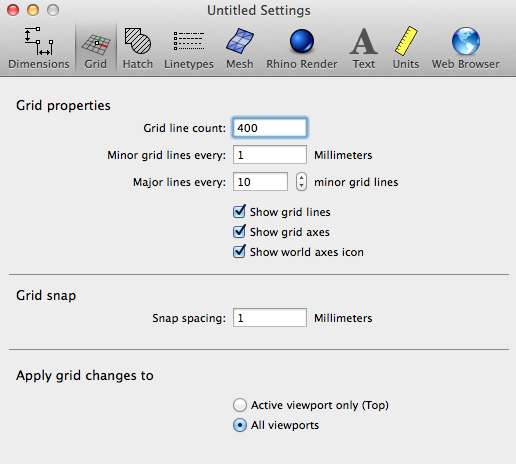This screenshot has width=516, height=464.
Task: Decrease major lines stepper value
Action: 301,186
